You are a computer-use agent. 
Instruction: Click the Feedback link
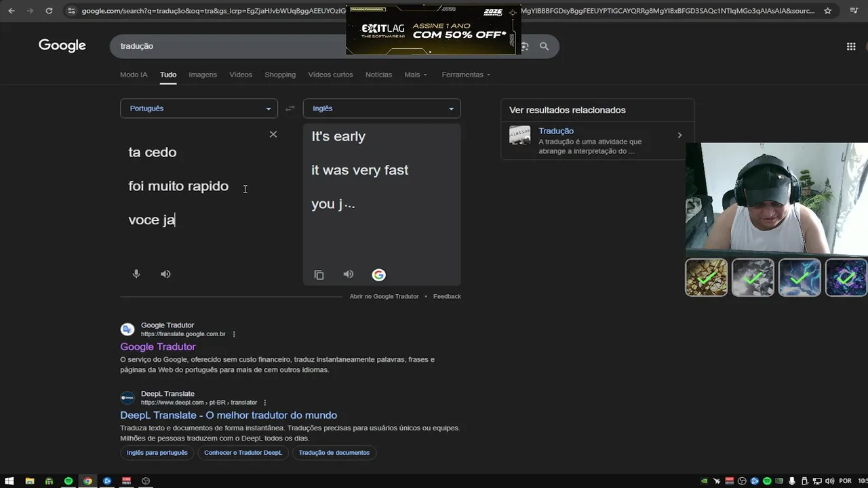tap(447, 296)
